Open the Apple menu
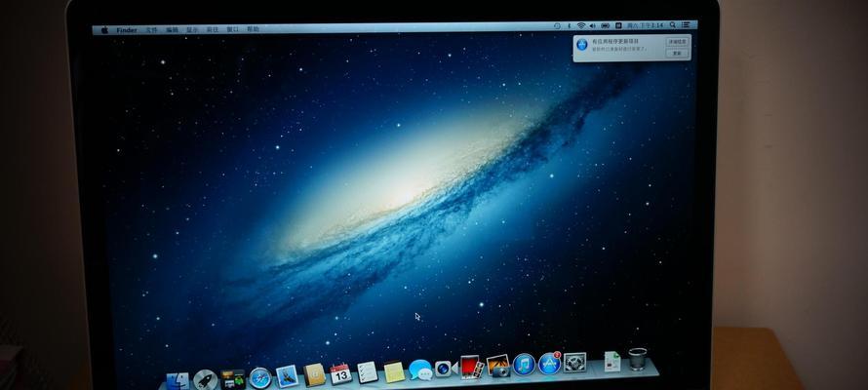This screenshot has width=868, height=390. point(104,30)
